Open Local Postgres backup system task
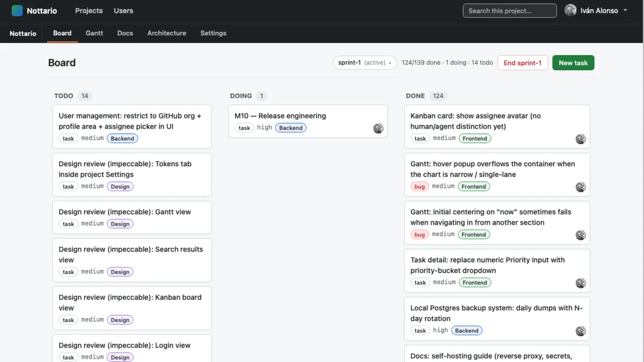The height and width of the screenshot is (362, 644). click(497, 319)
